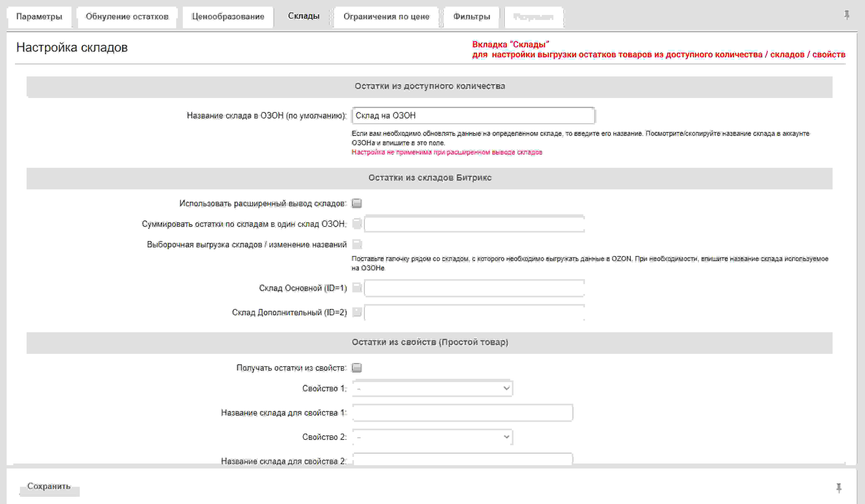Click the pin icon beside the tabs
The image size is (865, 504).
click(x=847, y=15)
